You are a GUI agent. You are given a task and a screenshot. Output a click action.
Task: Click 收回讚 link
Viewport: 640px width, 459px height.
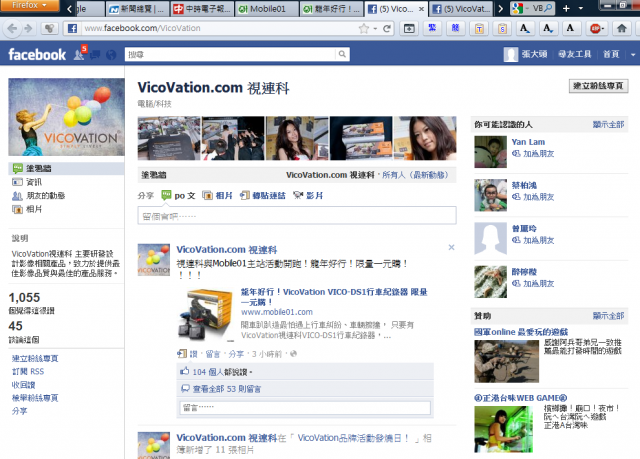click(x=23, y=385)
